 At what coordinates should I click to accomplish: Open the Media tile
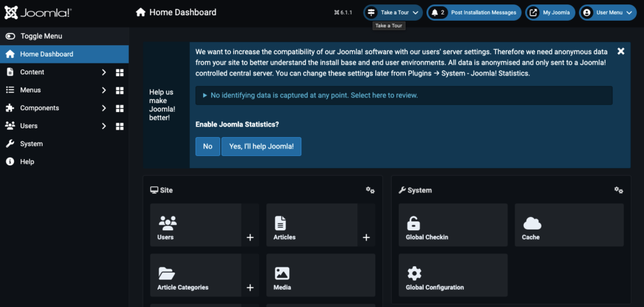[321, 276]
